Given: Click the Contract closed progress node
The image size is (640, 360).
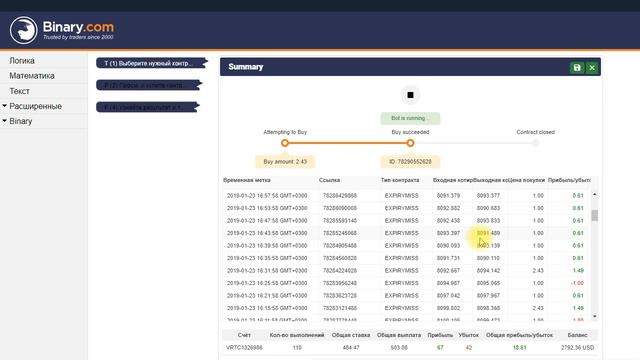Looking at the screenshot, I should pyautogui.click(x=535, y=143).
